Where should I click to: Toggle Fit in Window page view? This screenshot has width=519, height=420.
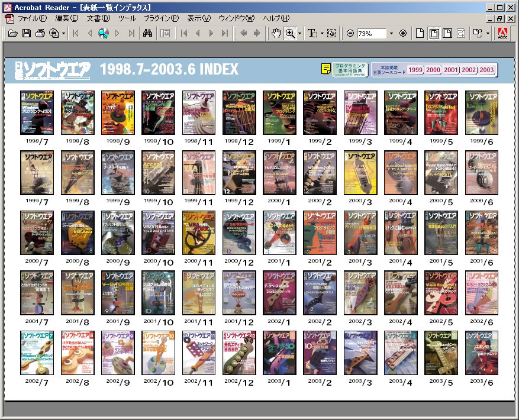(434, 33)
